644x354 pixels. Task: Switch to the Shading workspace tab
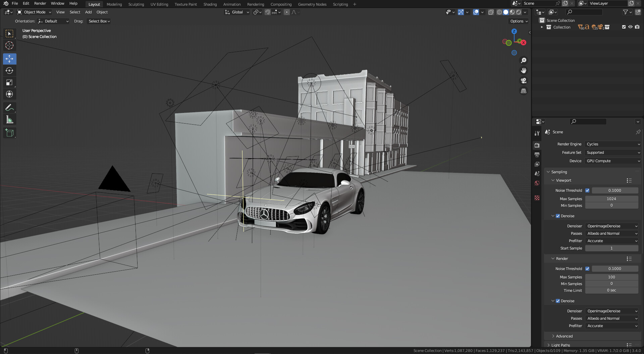[210, 4]
